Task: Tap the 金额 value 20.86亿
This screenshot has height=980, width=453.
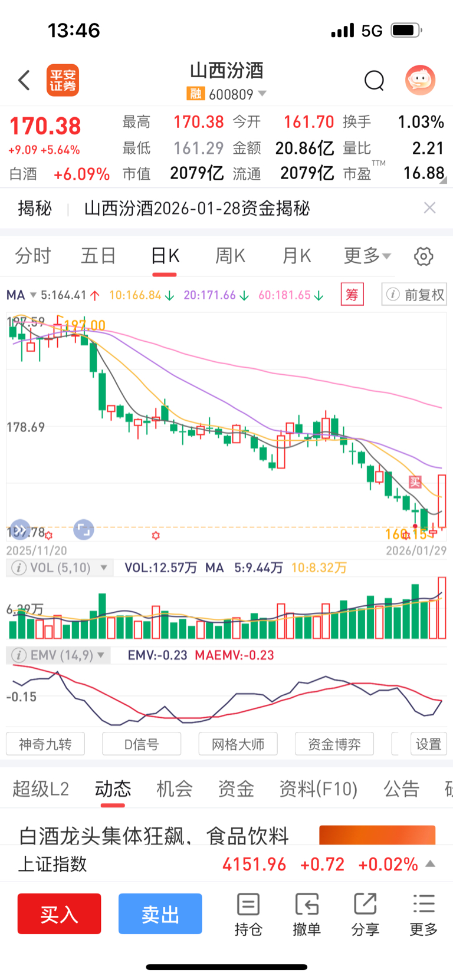Action: (x=304, y=148)
